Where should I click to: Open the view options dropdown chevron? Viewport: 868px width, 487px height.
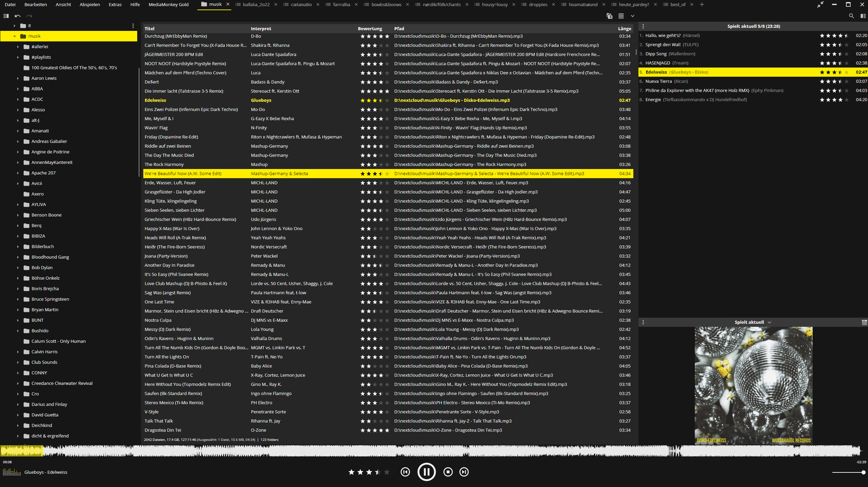point(632,16)
